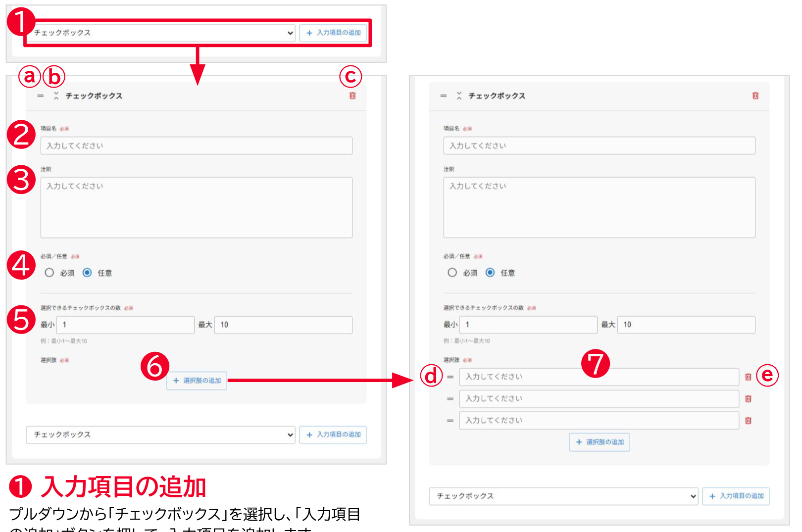Click the drag handle of the third 選択肢 row
Screen dimensions: 802x532
click(451, 421)
